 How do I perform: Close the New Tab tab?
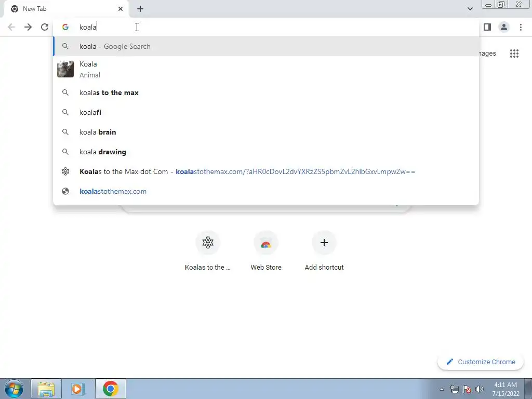tap(121, 9)
